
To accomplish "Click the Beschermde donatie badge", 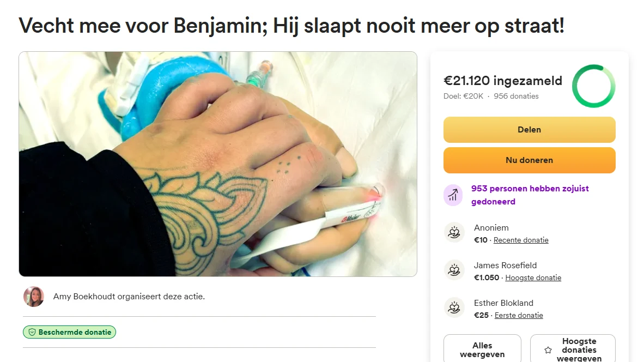I will coord(69,331).
